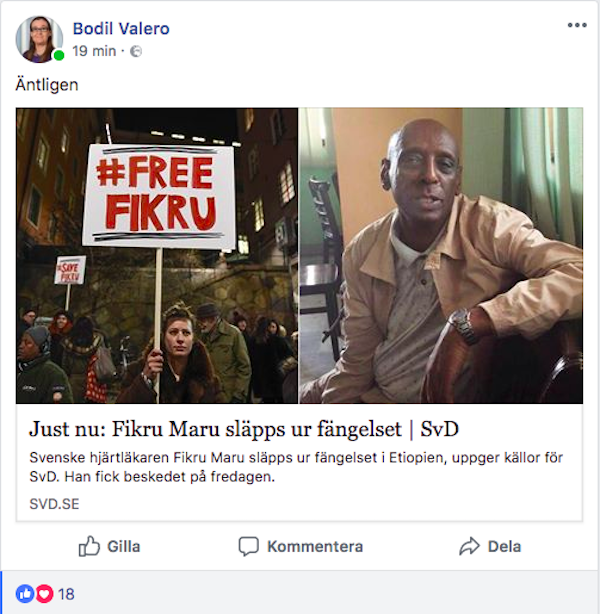View the 18 reactions count

66,594
